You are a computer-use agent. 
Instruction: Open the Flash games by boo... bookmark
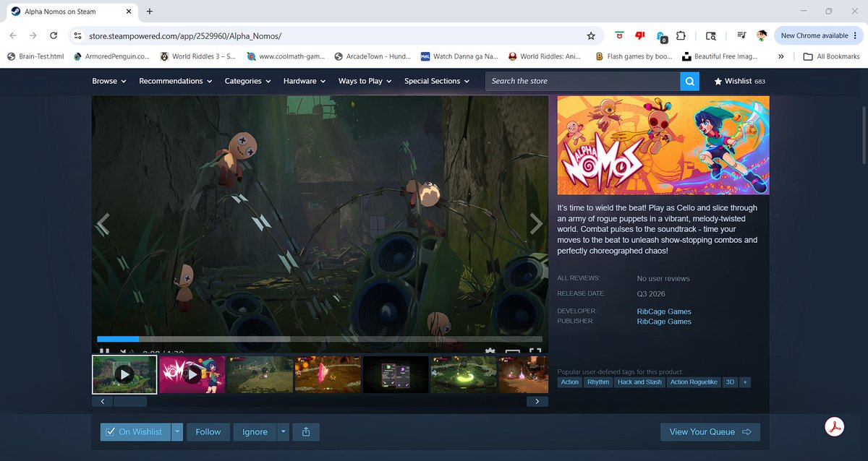pyautogui.click(x=634, y=56)
